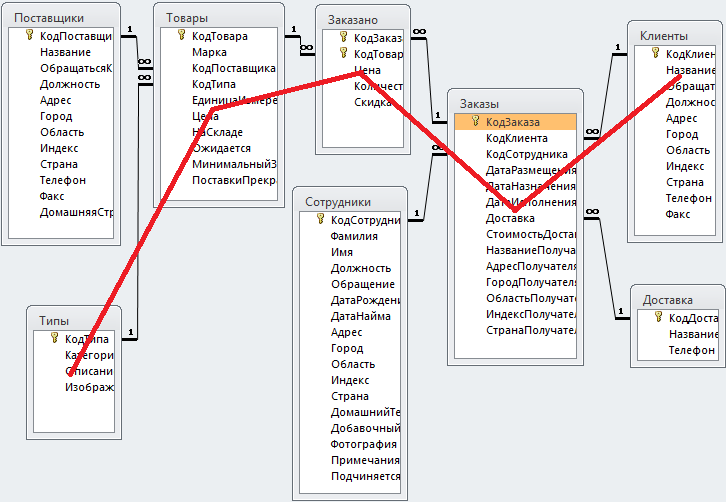The width and height of the screenshot is (726, 502).
Task: Select the Поставщики table title bar
Action: [61, 18]
